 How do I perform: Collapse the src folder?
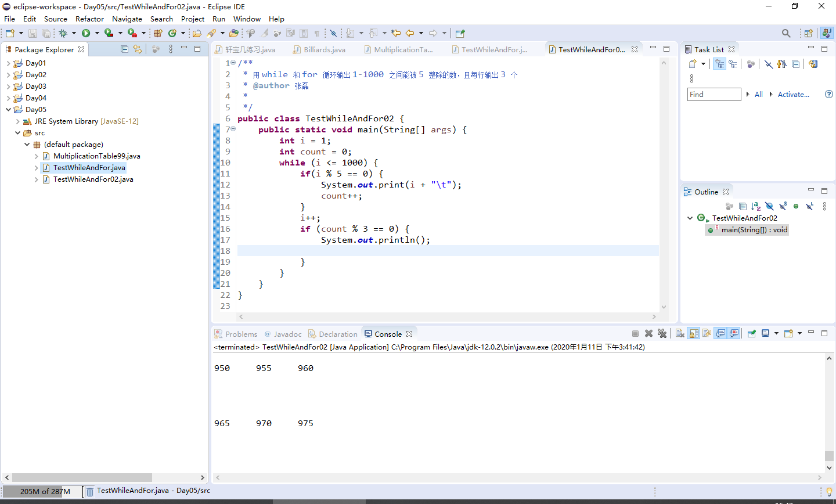(17, 133)
